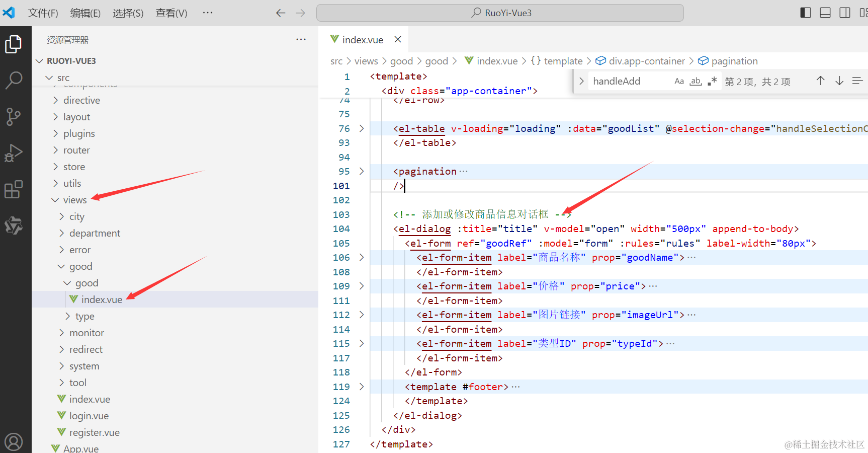Go to previous find match arrow

[820, 81]
